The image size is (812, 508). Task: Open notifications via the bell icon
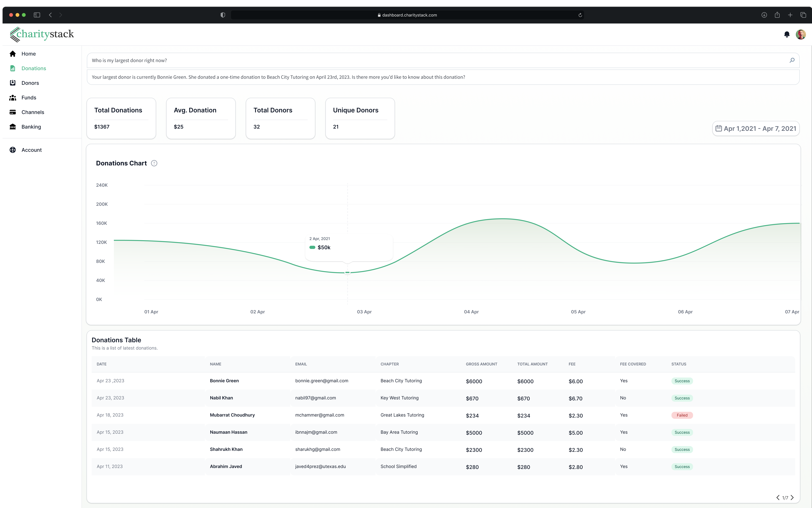[786, 34]
